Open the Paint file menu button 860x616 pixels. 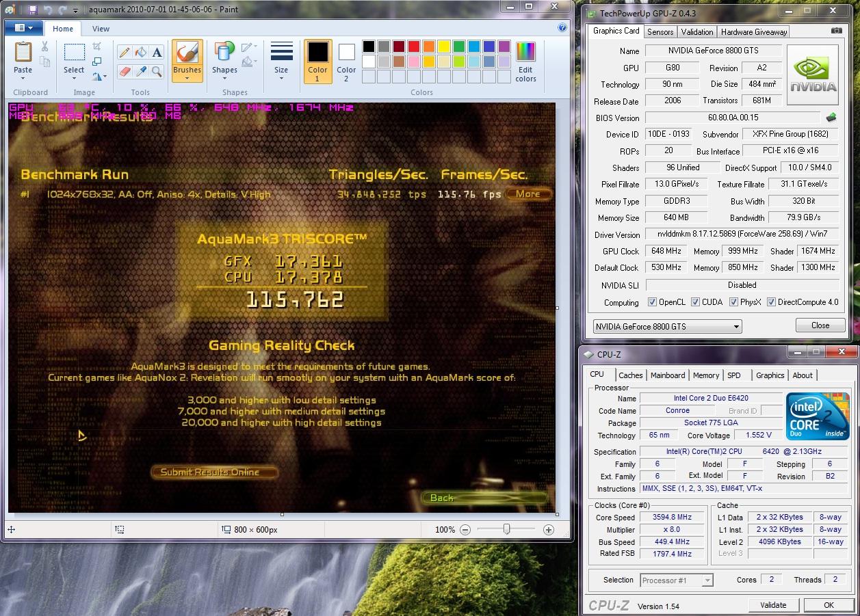click(24, 28)
